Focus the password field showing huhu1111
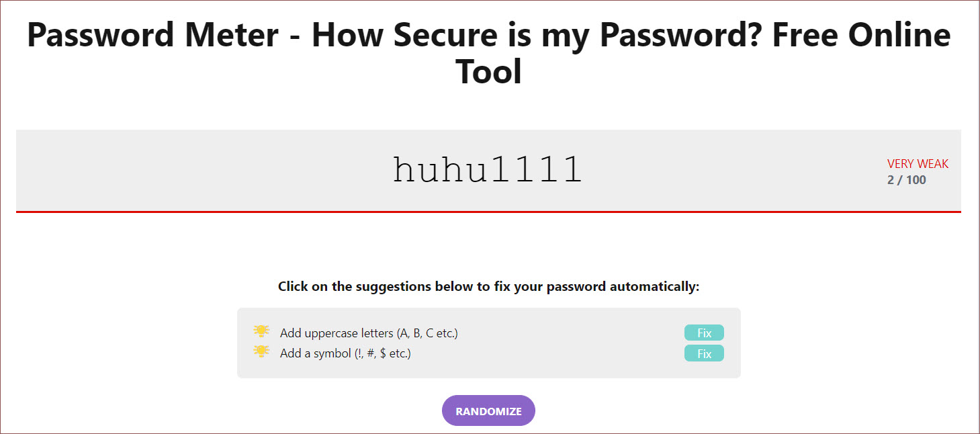 click(487, 170)
